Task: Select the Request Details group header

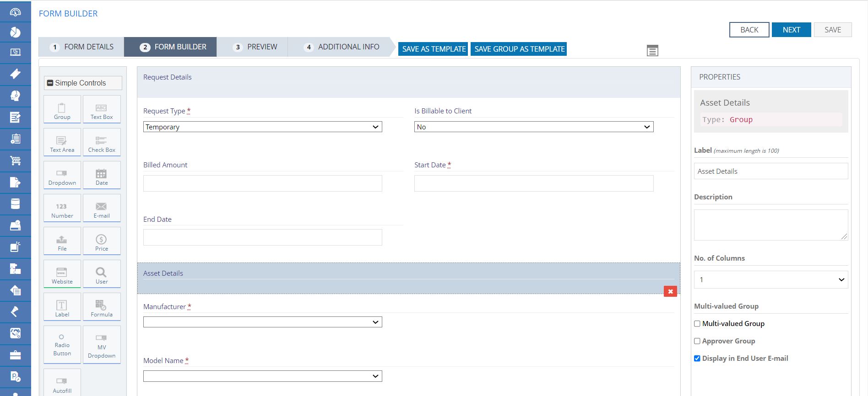Action: [408, 82]
